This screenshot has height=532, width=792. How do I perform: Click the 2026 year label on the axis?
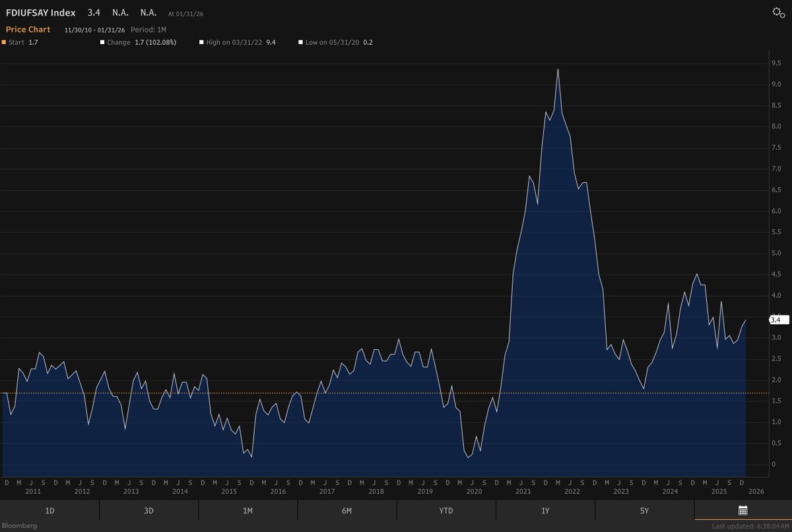click(756, 492)
